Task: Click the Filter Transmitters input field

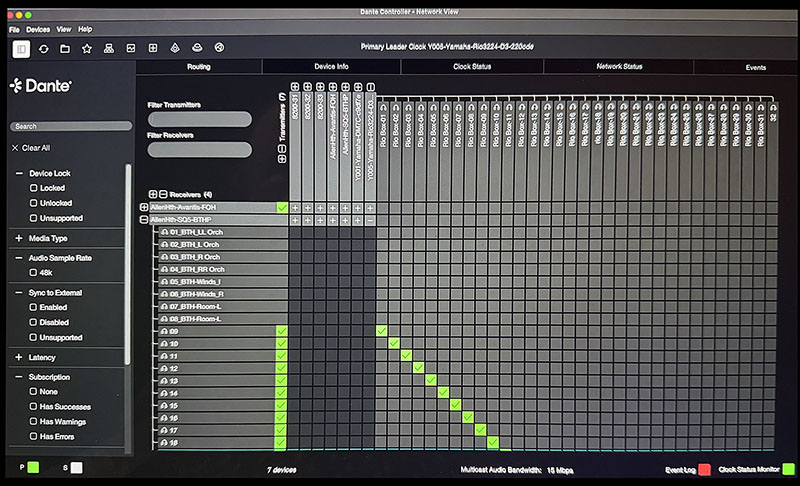Action: 199,119
